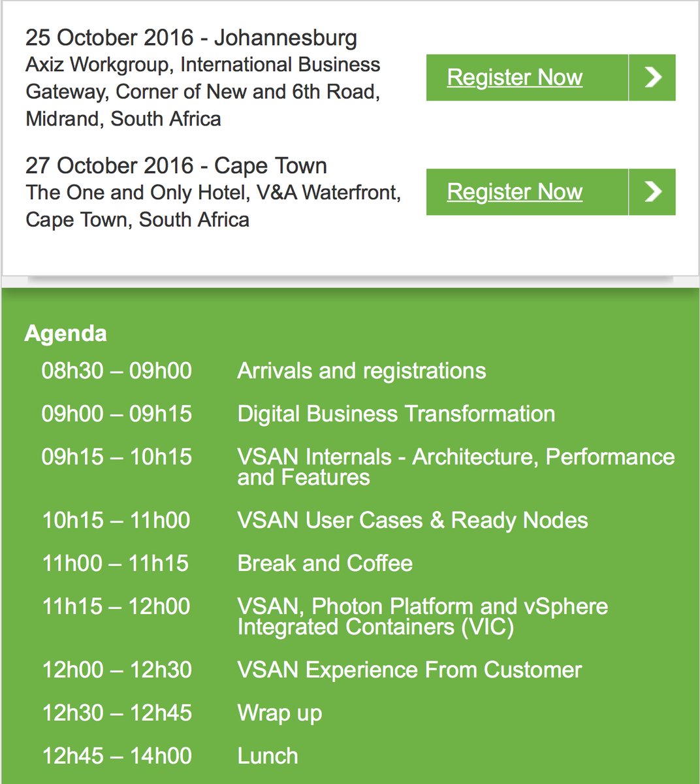
Task: Click the 12h45 – 14h00 time slot
Action: tap(117, 756)
